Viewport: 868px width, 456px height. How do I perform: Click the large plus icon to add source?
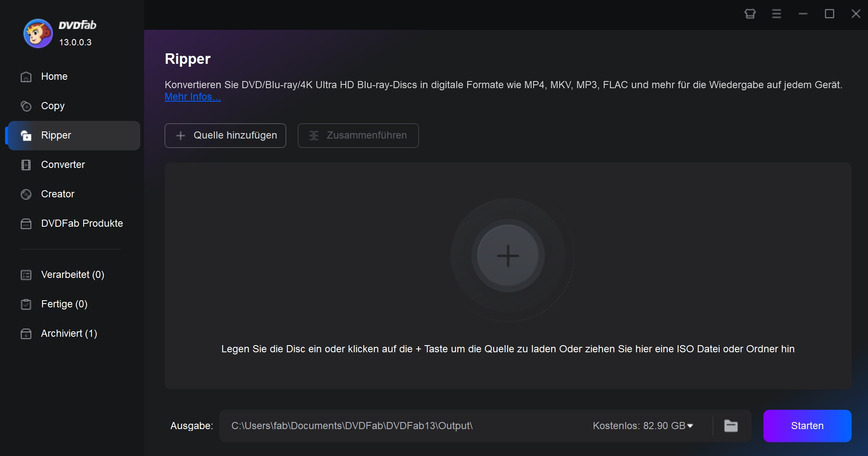(507, 257)
